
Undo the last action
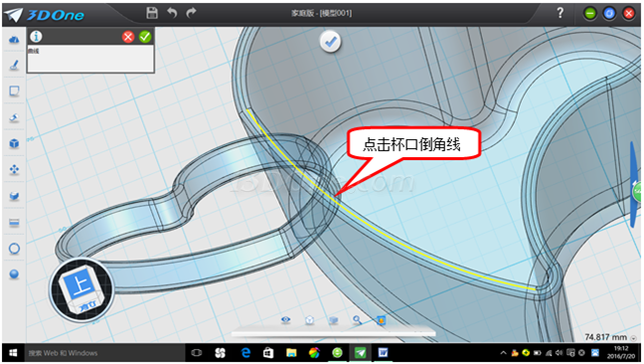pos(172,13)
